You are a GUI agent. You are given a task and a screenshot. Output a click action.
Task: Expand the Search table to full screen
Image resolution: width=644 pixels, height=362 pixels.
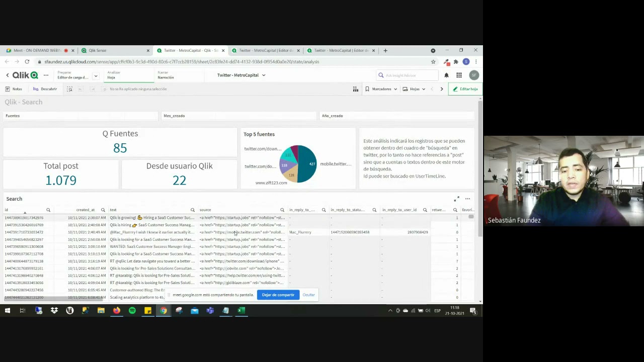[x=456, y=199]
